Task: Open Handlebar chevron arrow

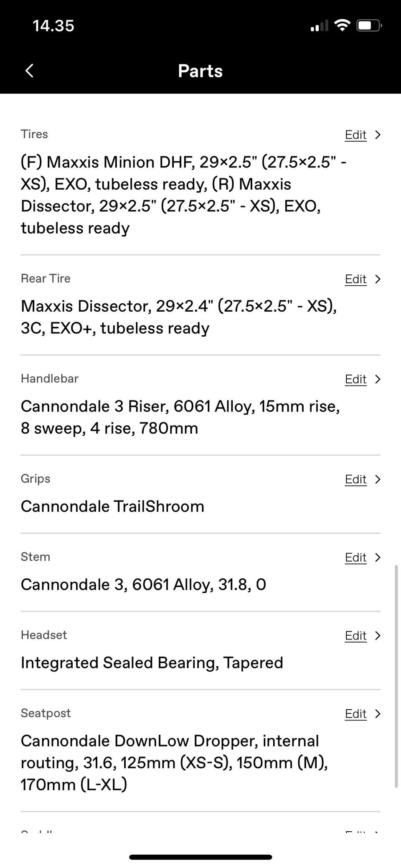Action: (378, 379)
